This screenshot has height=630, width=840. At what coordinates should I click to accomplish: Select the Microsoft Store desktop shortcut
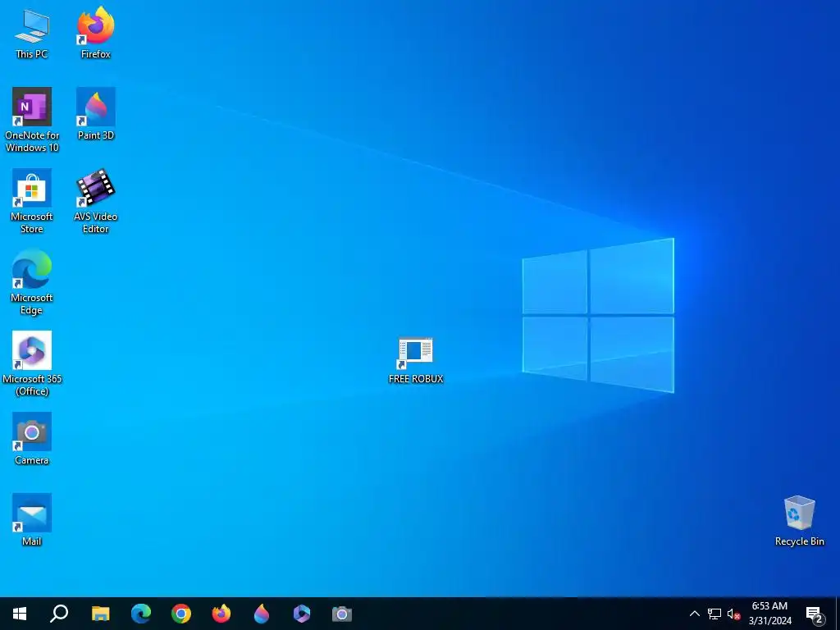(x=32, y=202)
